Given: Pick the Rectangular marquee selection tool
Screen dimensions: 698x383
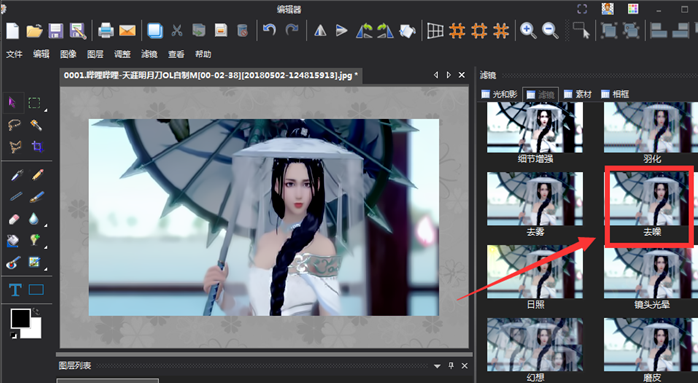Looking at the screenshot, I should pyautogui.click(x=34, y=103).
